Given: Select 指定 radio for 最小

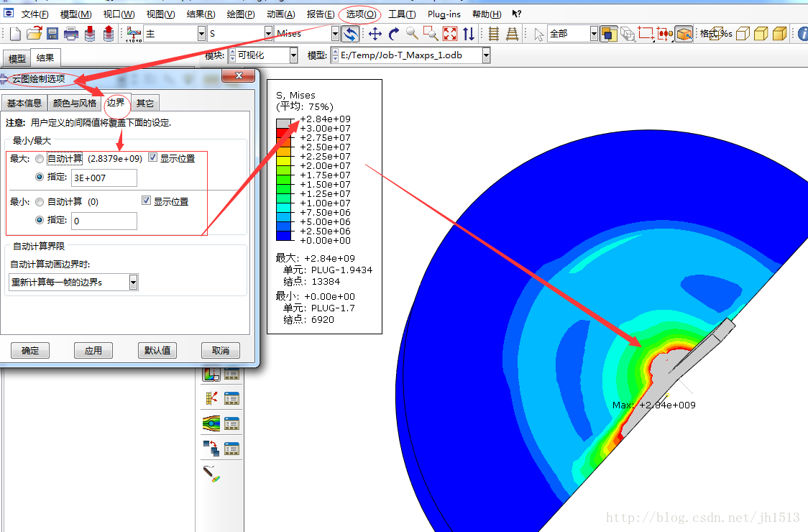Looking at the screenshot, I should click(x=39, y=219).
